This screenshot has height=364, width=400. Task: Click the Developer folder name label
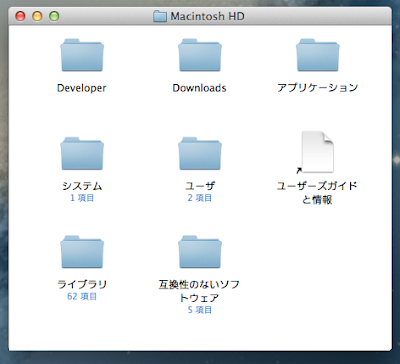(x=82, y=88)
